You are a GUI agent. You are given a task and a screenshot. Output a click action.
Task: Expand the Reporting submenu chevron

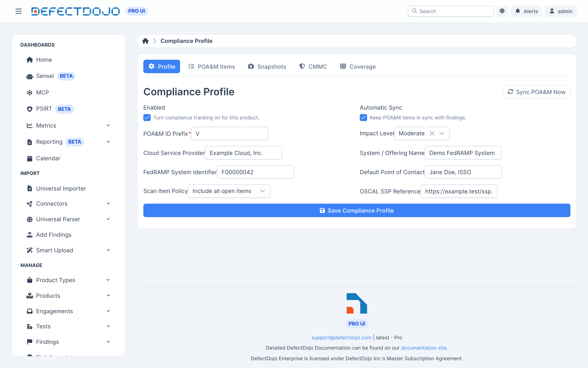pyautogui.click(x=108, y=142)
